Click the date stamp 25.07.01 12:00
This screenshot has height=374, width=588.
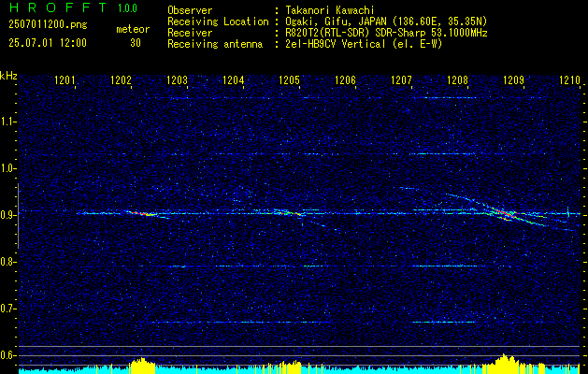point(48,43)
